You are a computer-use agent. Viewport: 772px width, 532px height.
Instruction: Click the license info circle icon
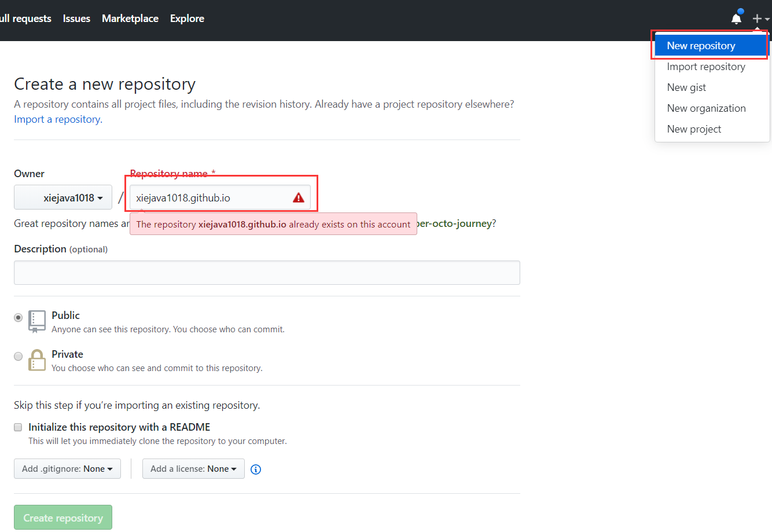click(256, 469)
